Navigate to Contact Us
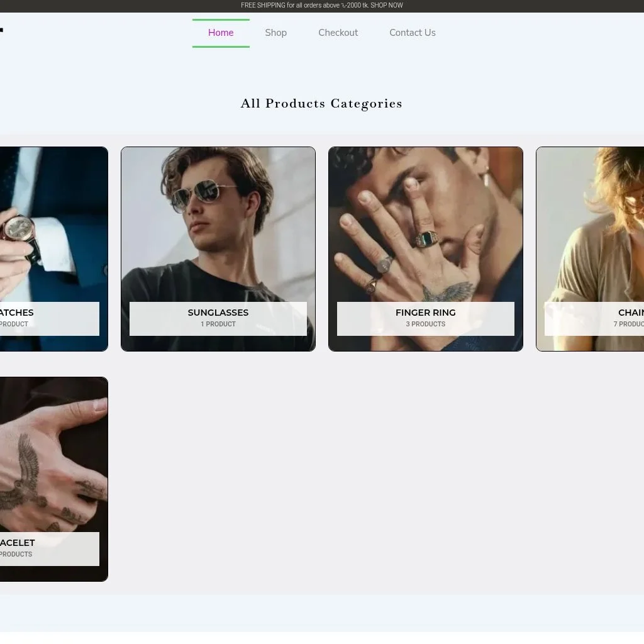The image size is (644, 644). tap(412, 33)
